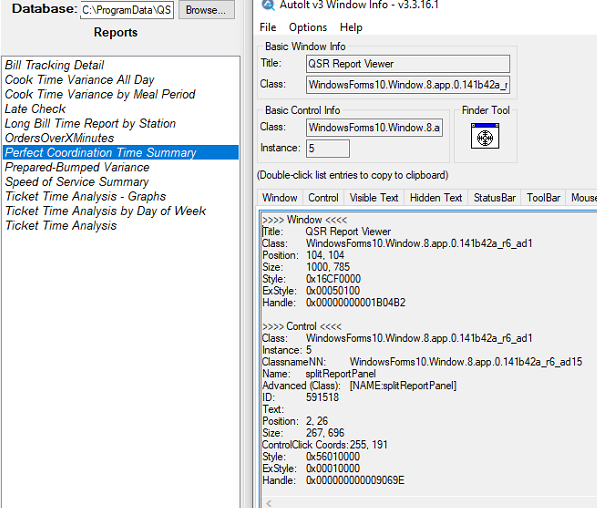The image size is (597, 508).
Task: Click the Basic Window Info Title field
Action: (x=408, y=64)
